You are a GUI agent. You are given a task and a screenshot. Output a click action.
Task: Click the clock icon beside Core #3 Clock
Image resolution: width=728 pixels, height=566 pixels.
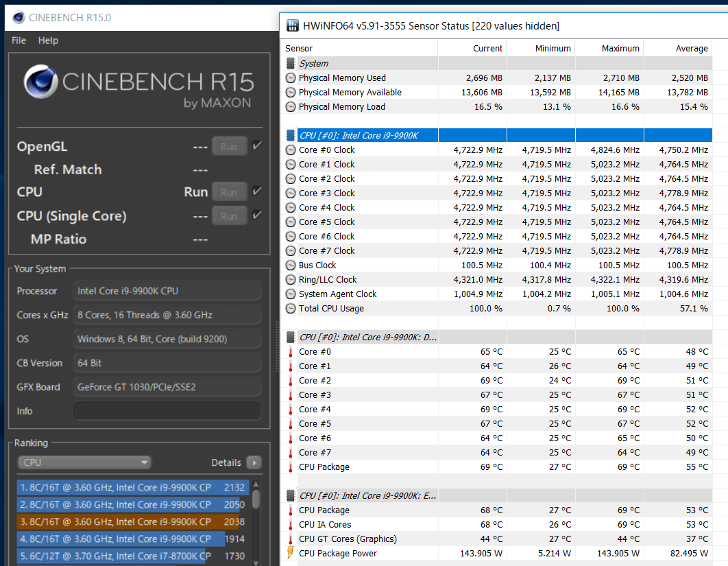point(291,193)
